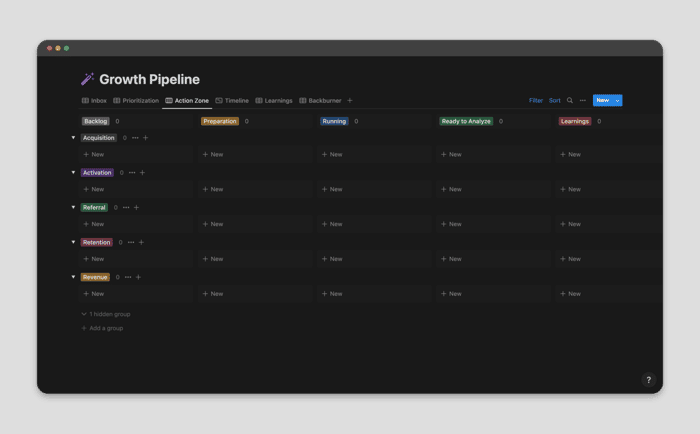Add item with plus beside Revenue group

point(138,277)
